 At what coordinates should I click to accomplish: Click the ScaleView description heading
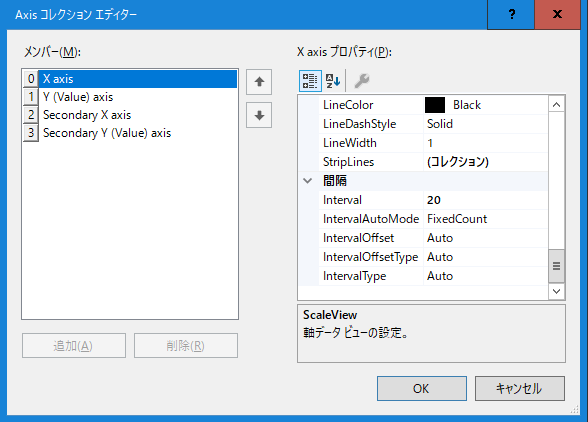pyautogui.click(x=330, y=315)
